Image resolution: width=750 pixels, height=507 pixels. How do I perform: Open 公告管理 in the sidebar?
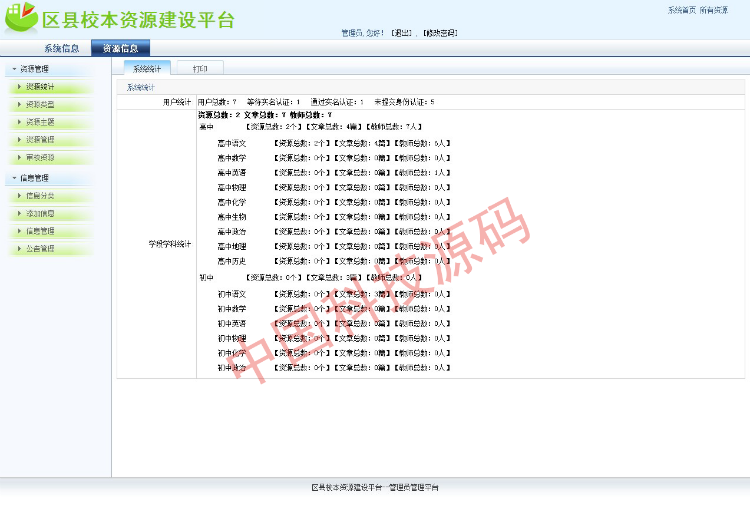point(51,249)
